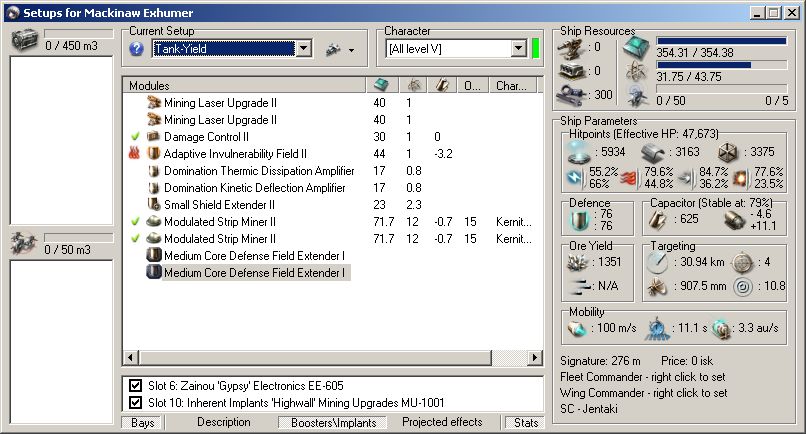Viewport: 806px width, 434px height.
Task: Select Small Shield Extender II module
Action: pos(333,205)
